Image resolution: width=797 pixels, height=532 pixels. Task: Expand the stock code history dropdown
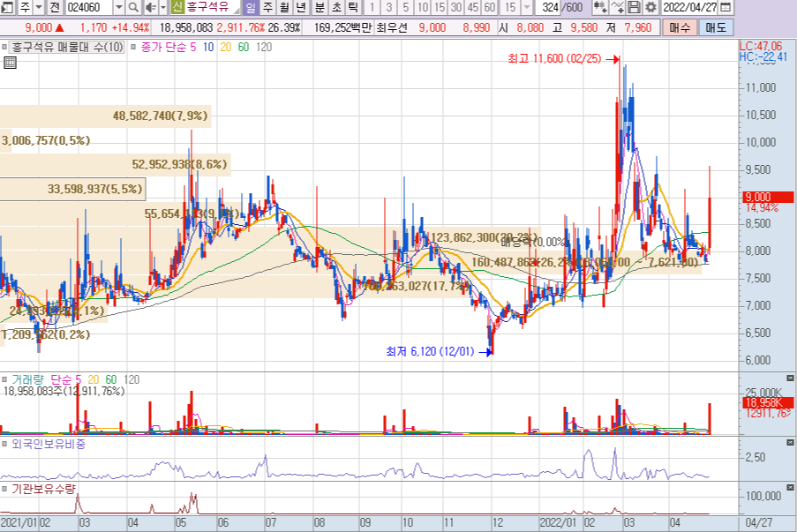[x=119, y=7]
